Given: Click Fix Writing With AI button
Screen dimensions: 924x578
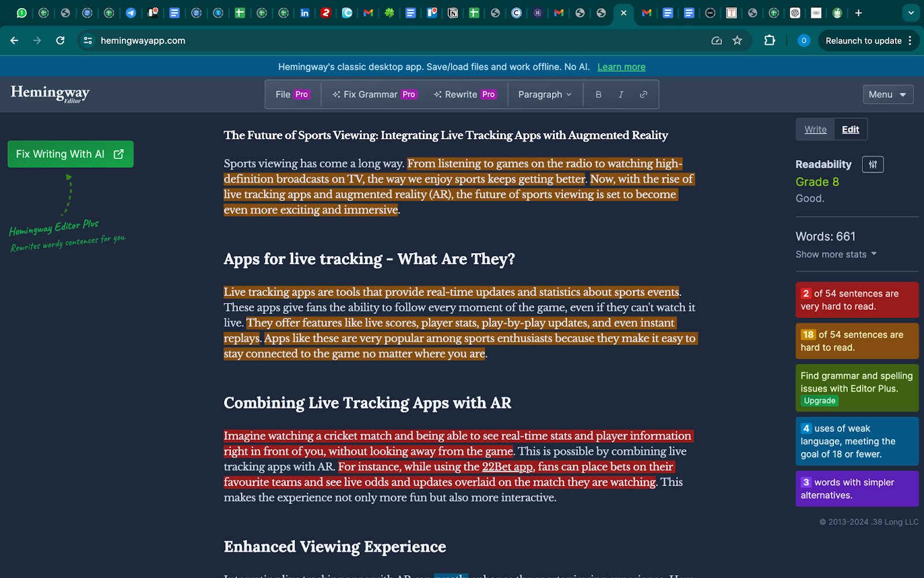Looking at the screenshot, I should (70, 154).
